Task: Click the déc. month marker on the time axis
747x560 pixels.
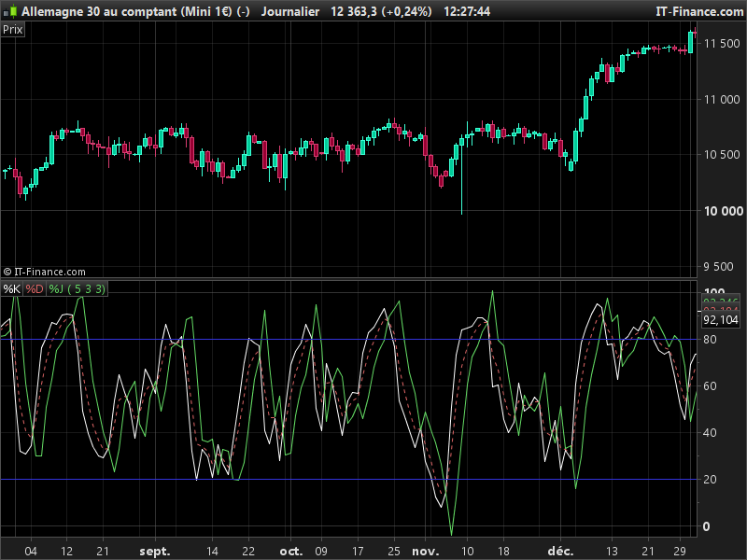Action: (560, 552)
